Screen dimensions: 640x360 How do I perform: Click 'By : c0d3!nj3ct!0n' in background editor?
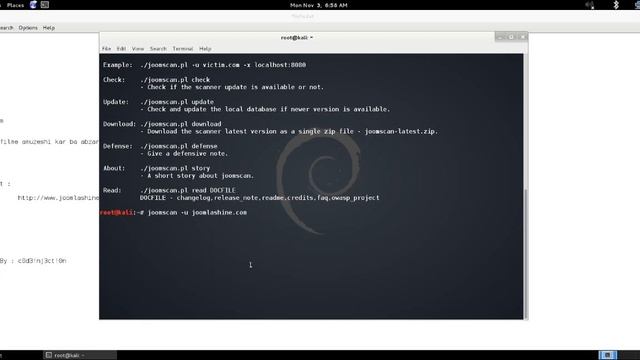click(x=33, y=260)
